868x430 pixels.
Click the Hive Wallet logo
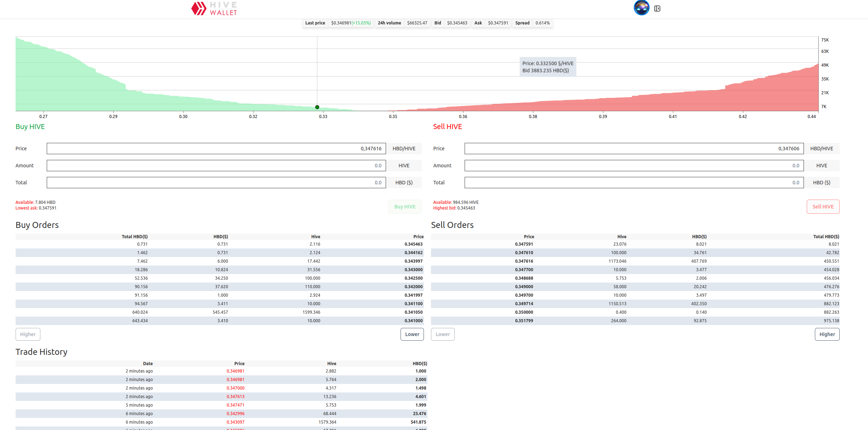click(x=214, y=9)
